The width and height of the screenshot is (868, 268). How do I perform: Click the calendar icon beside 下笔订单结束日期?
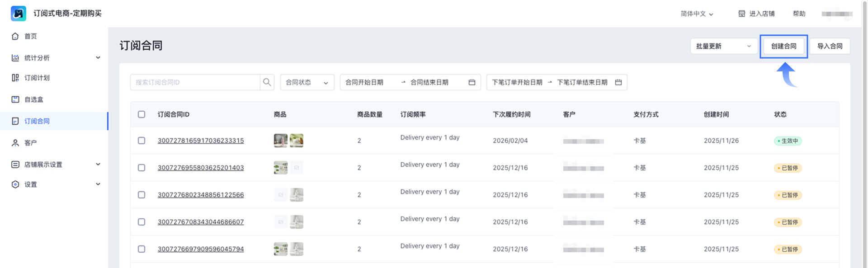pos(618,82)
